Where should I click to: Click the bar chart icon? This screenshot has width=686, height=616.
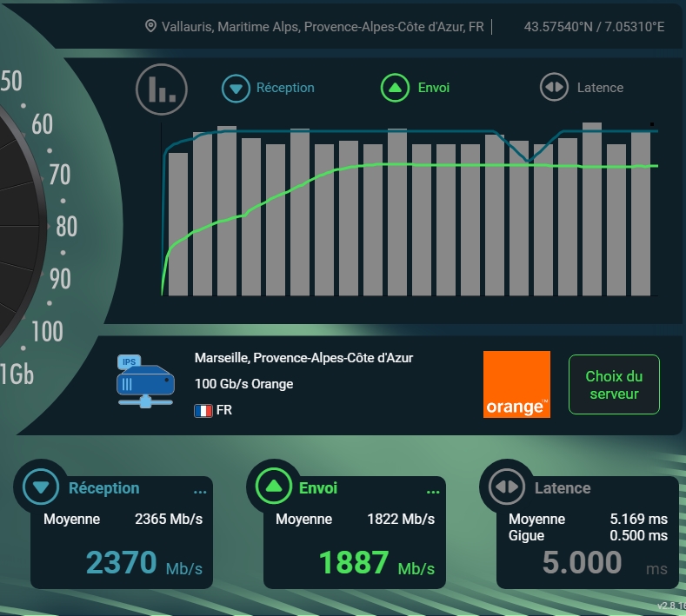[162, 89]
